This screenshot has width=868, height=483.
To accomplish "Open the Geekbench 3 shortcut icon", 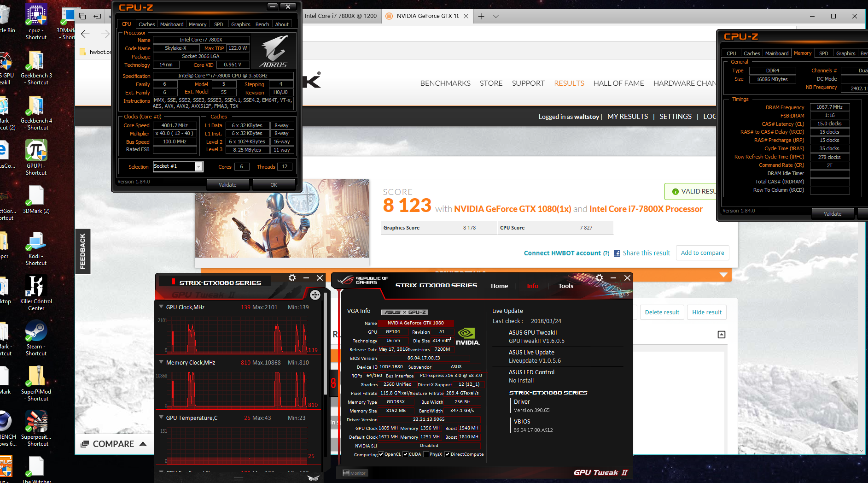I will 36,67.
